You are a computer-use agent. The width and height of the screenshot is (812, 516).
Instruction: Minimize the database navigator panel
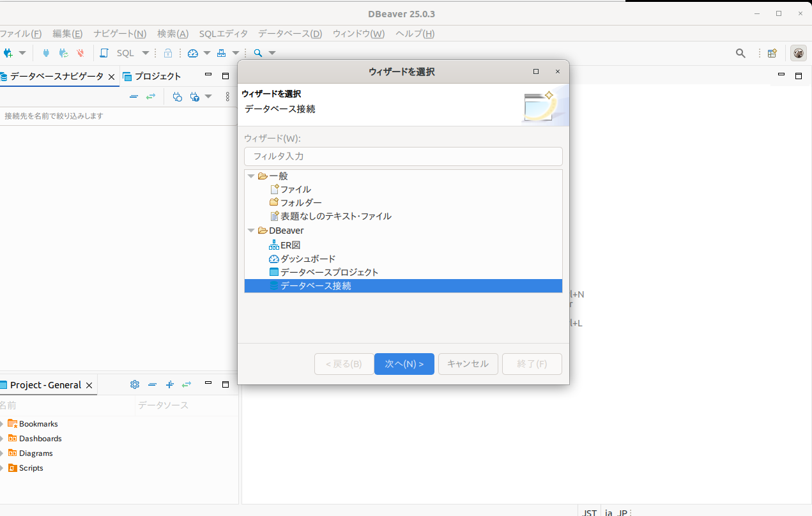208,75
